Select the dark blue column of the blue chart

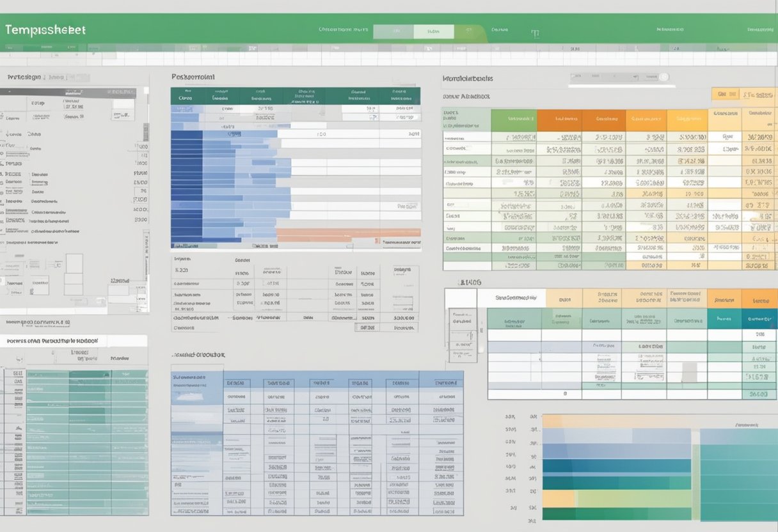pos(186,185)
